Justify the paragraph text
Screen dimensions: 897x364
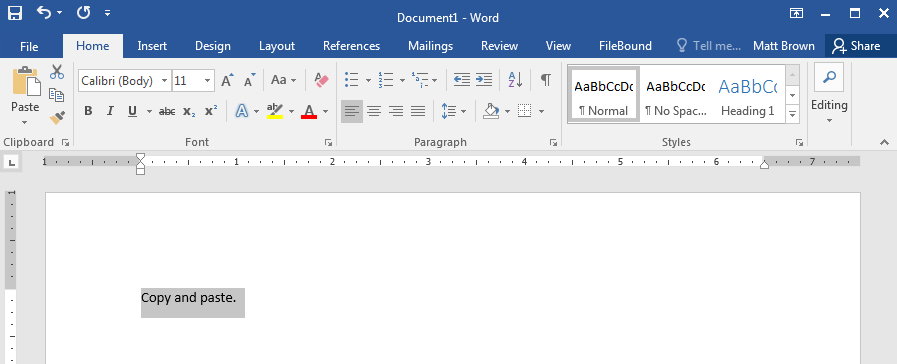tap(418, 111)
